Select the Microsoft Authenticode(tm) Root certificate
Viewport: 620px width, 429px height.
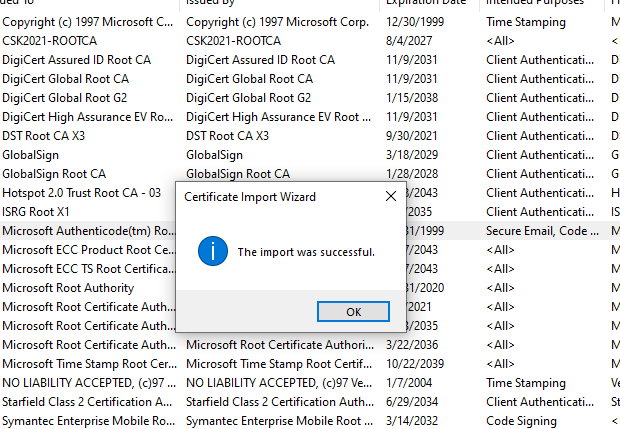pos(88,230)
